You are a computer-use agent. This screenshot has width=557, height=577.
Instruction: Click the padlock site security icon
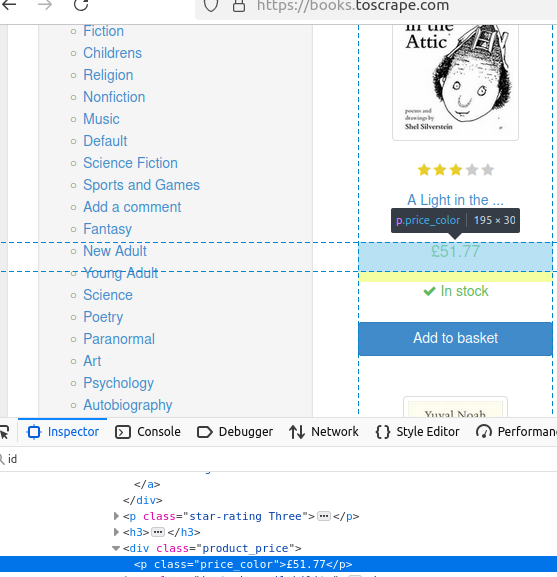click(x=239, y=5)
